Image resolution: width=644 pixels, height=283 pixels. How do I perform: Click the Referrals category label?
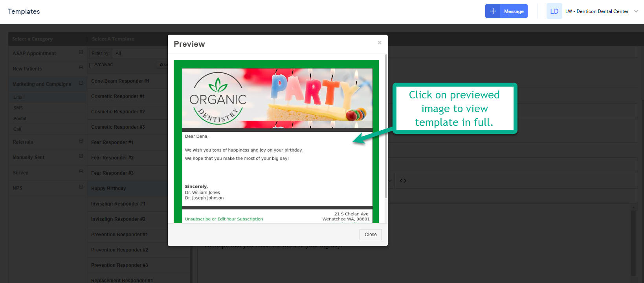[x=23, y=142]
